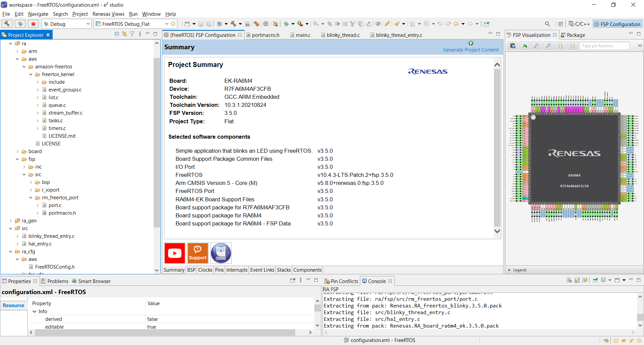Click Link with Editor icon in Project Explorer
The image size is (644, 345).
(124, 34)
